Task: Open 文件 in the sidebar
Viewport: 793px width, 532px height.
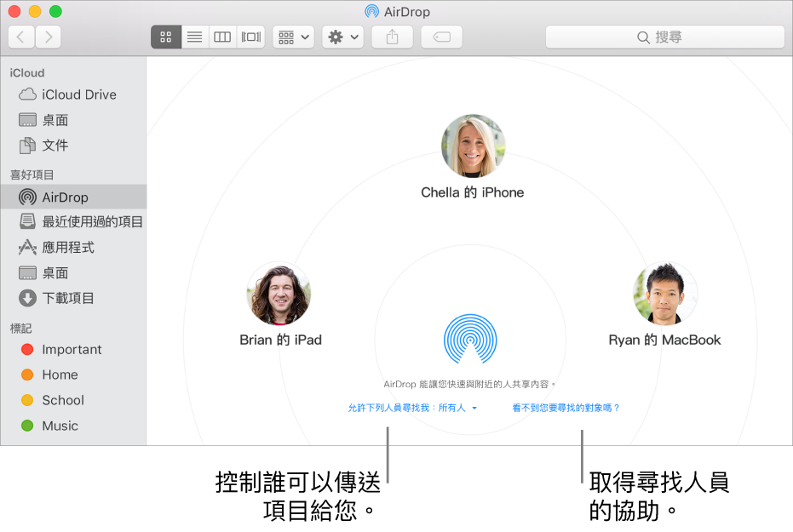Action: pyautogui.click(x=73, y=146)
